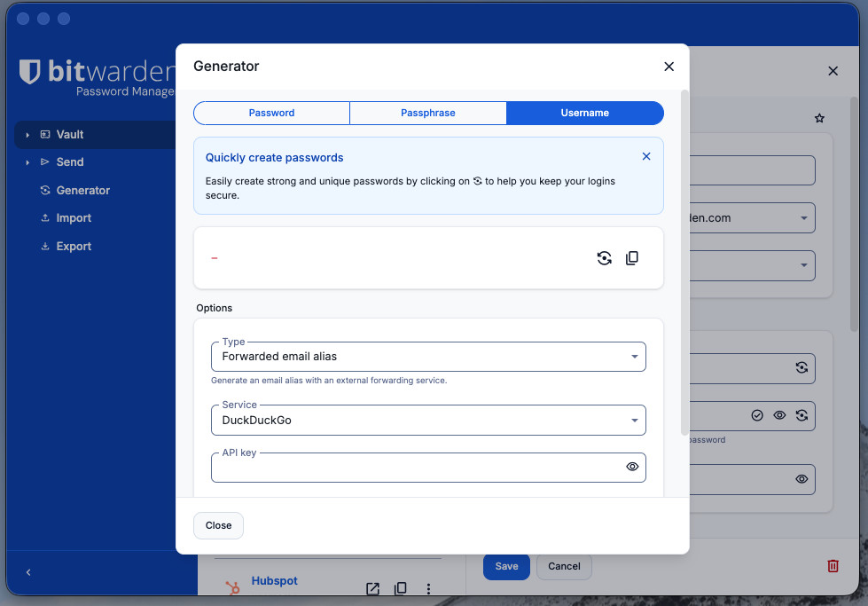Expand the Send tree arrow
This screenshot has height=606, width=868.
[27, 163]
